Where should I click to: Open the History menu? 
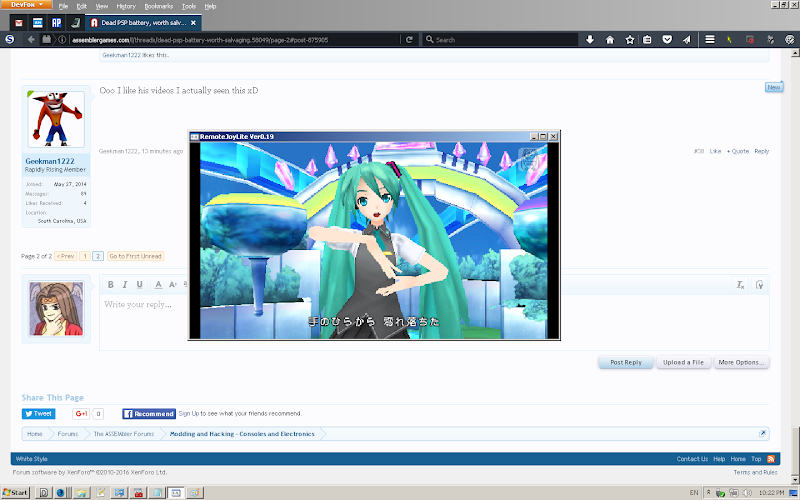(x=126, y=6)
